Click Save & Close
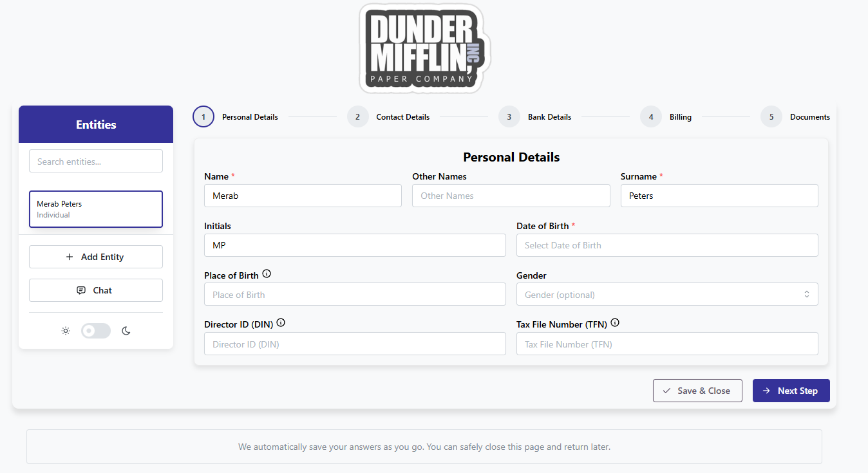Screen dimensions: 868x473 pos(697,391)
